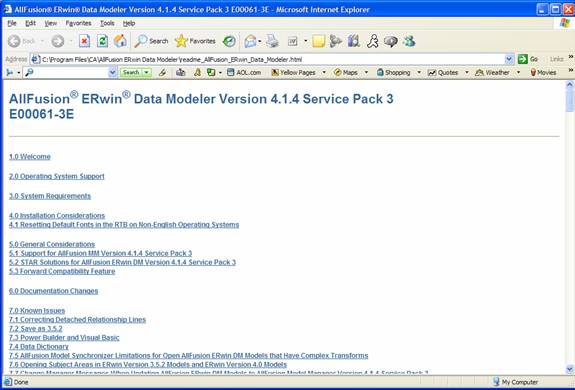
Task: Click the AIM yellow figure toolbar icon
Action: pyautogui.click(x=198, y=73)
